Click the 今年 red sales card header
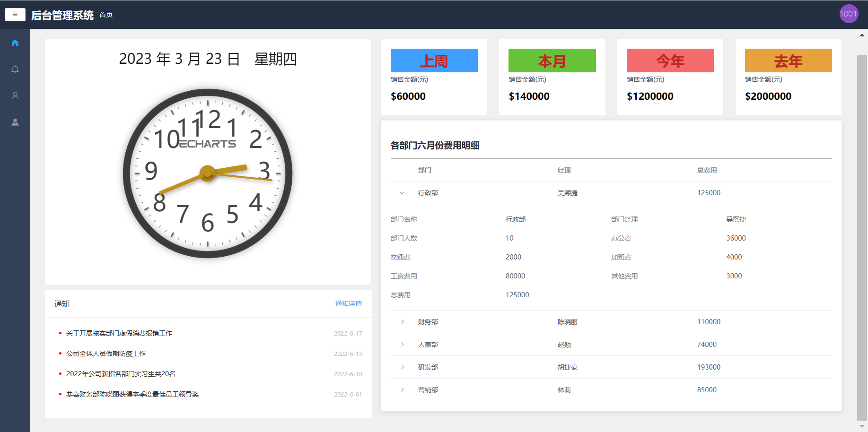This screenshot has width=868, height=432. (670, 60)
